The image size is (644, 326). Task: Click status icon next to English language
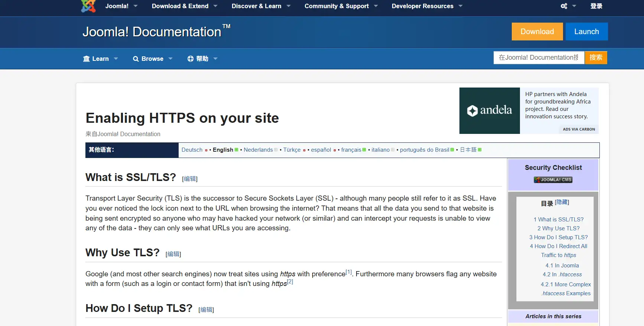click(236, 150)
